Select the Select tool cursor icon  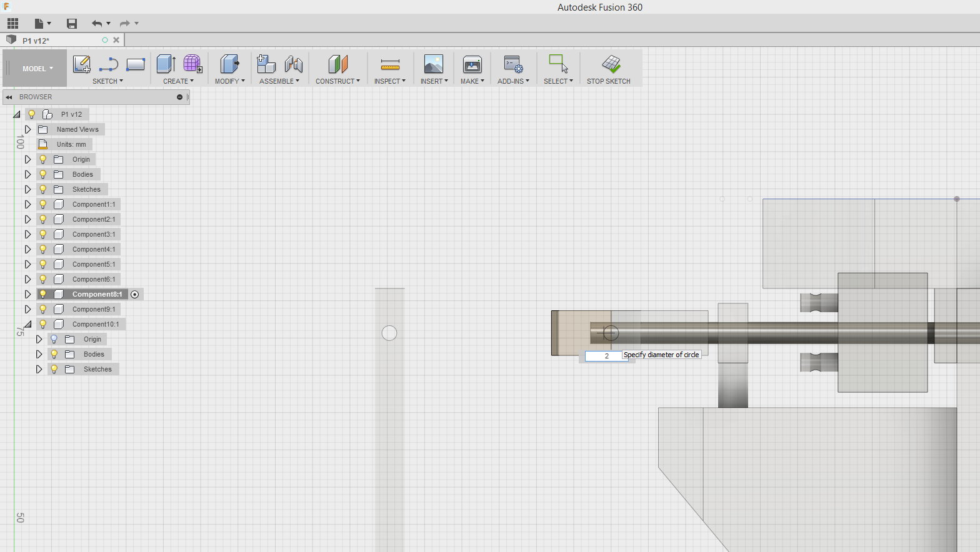(x=558, y=64)
